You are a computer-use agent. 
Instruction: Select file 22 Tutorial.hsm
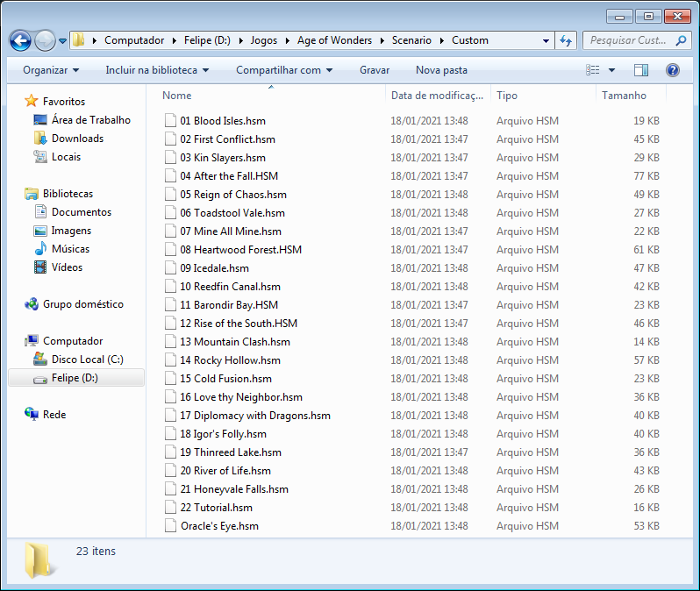216,508
